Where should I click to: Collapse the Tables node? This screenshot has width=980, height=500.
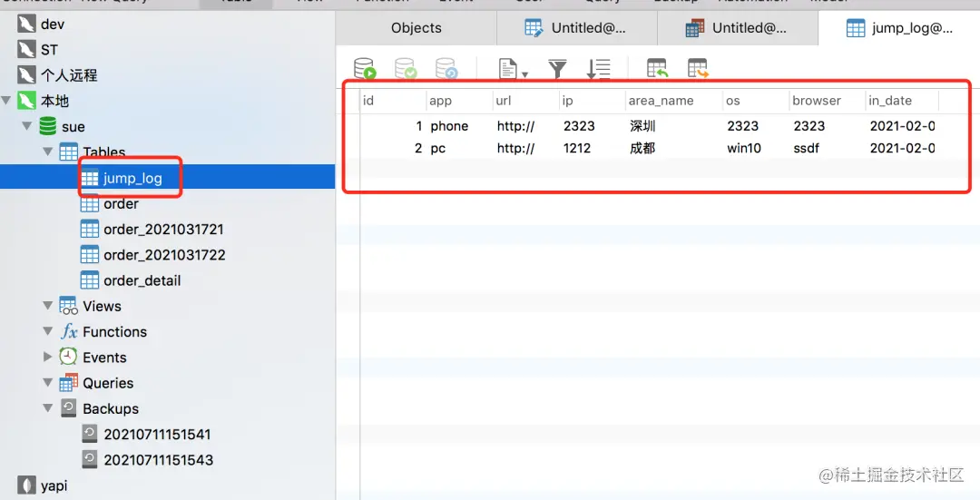point(47,152)
